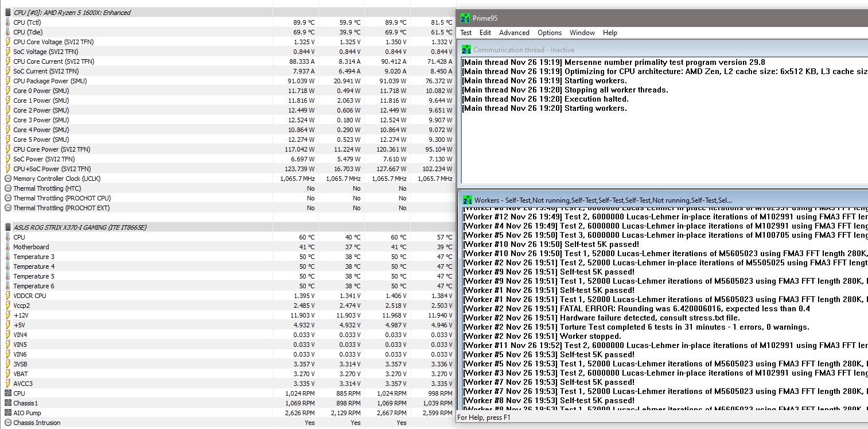
Task: Click the 'Execution halted.' log line
Action: (546, 99)
